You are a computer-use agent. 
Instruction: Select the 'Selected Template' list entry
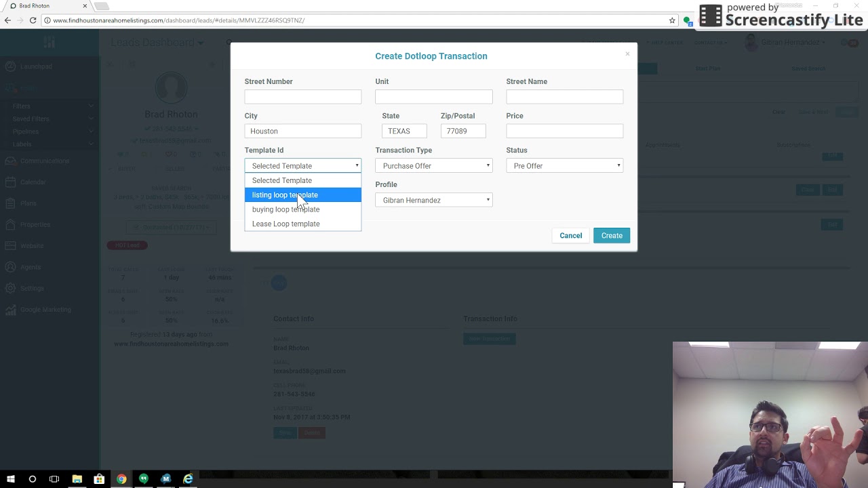(x=302, y=180)
